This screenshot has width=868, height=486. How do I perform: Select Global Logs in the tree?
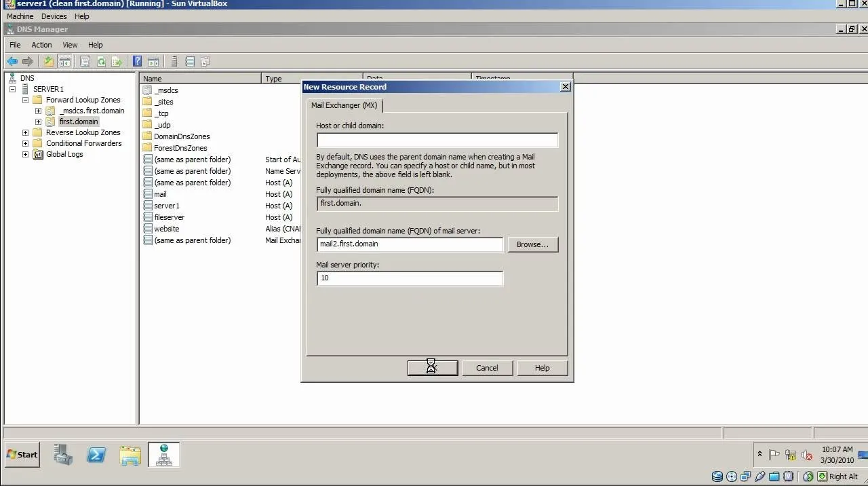[64, 154]
